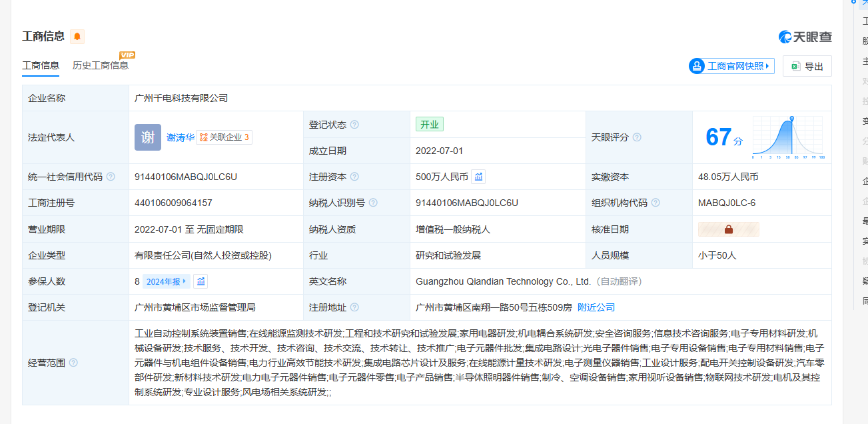Open the chart icon beside 500万人民币
Viewport: 868px width, 424px height.
tap(478, 177)
